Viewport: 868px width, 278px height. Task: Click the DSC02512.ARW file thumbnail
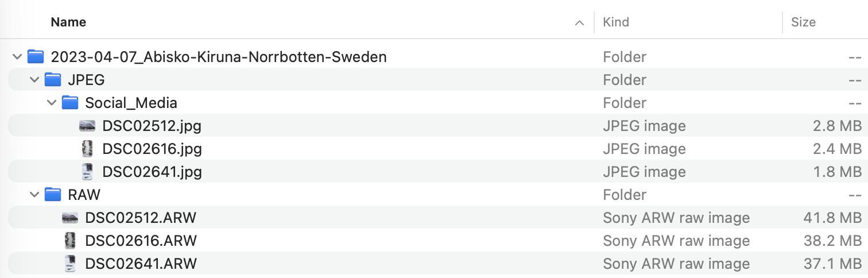[x=70, y=218]
